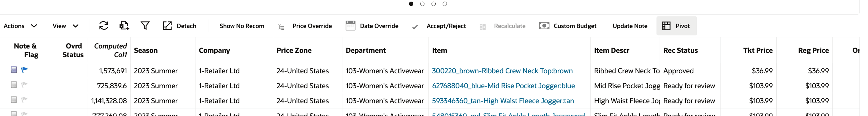
Task: Toggle flag on Mid Rise Pocket Jogger row
Action: tap(24, 85)
